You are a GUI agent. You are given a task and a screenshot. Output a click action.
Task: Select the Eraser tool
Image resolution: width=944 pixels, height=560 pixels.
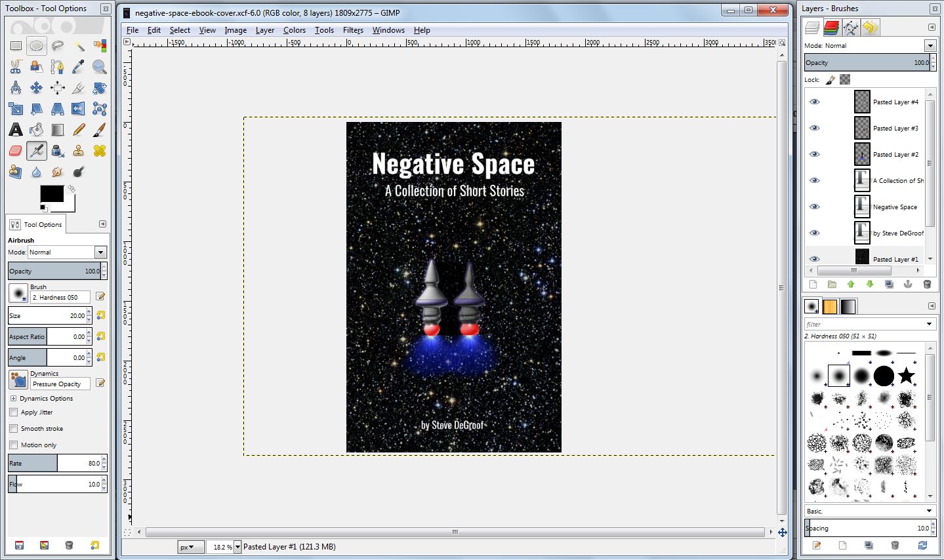pos(16,151)
